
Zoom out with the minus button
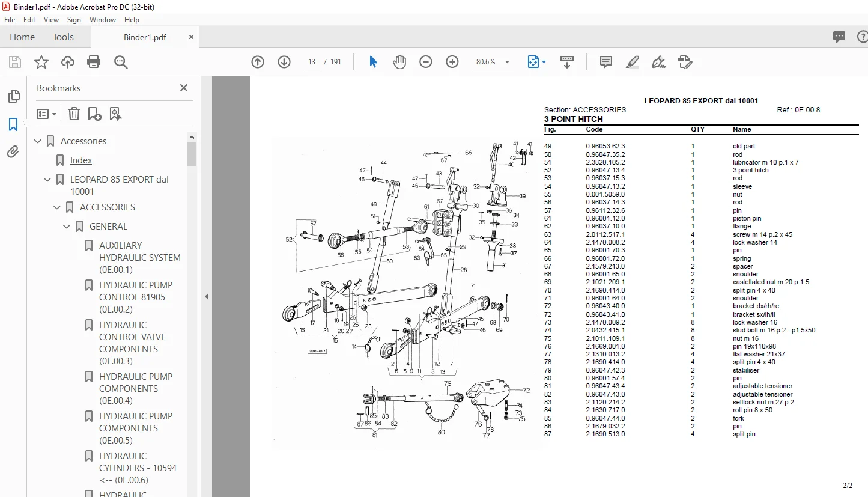tap(426, 62)
